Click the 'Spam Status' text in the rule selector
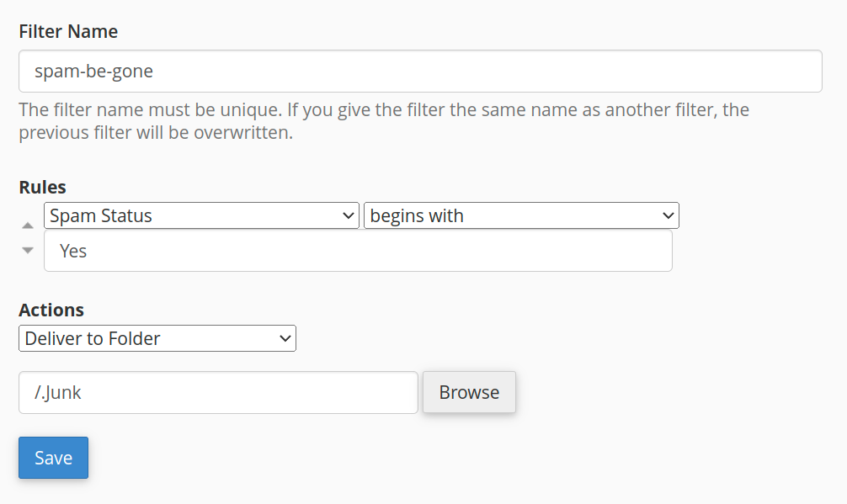Screen dimensions: 847x504 [x=101, y=216]
